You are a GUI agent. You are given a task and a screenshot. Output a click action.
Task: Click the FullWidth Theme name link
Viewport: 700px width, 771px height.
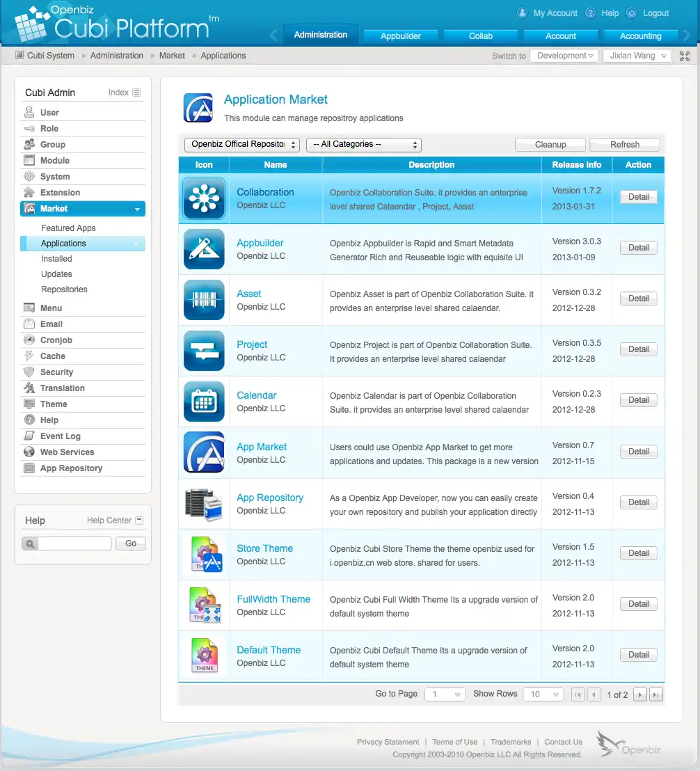tap(273, 599)
